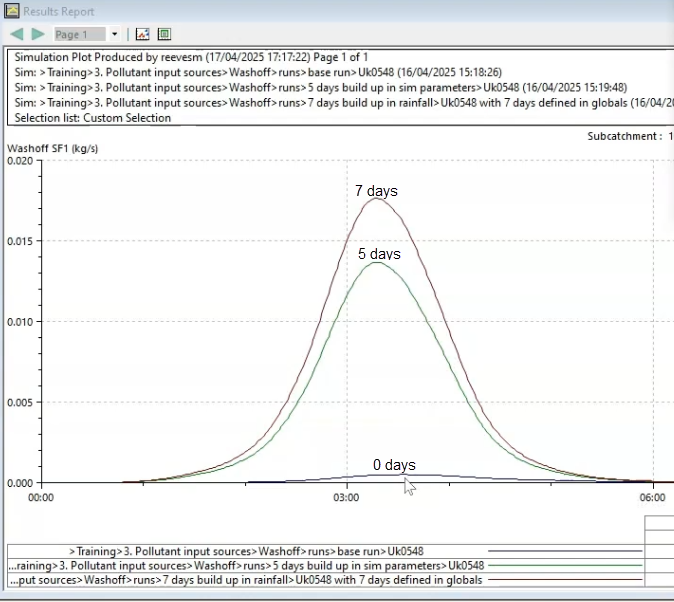The image size is (674, 602).
Task: Click the 00:00 time axis label
Action: (x=41, y=498)
